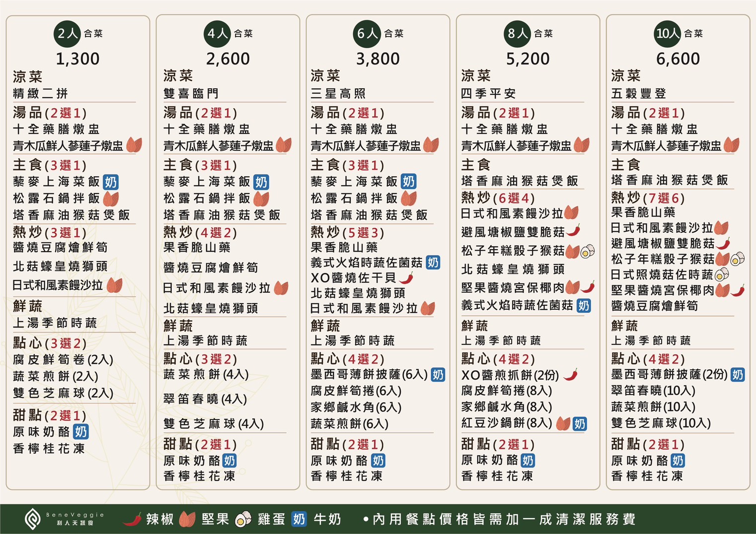The height and width of the screenshot is (534, 756).
Task: Click the price 5,200
Action: click(528, 59)
